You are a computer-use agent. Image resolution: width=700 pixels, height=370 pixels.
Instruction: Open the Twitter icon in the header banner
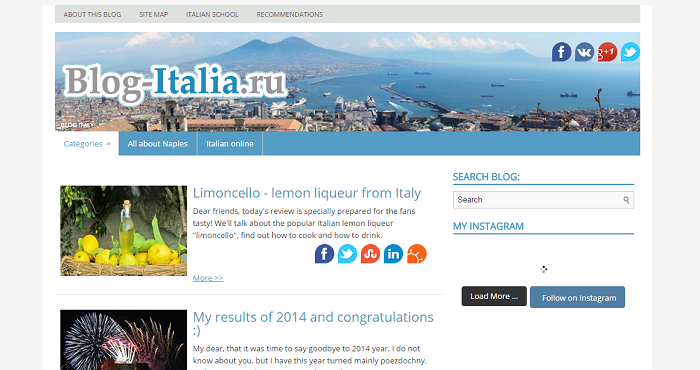point(630,52)
